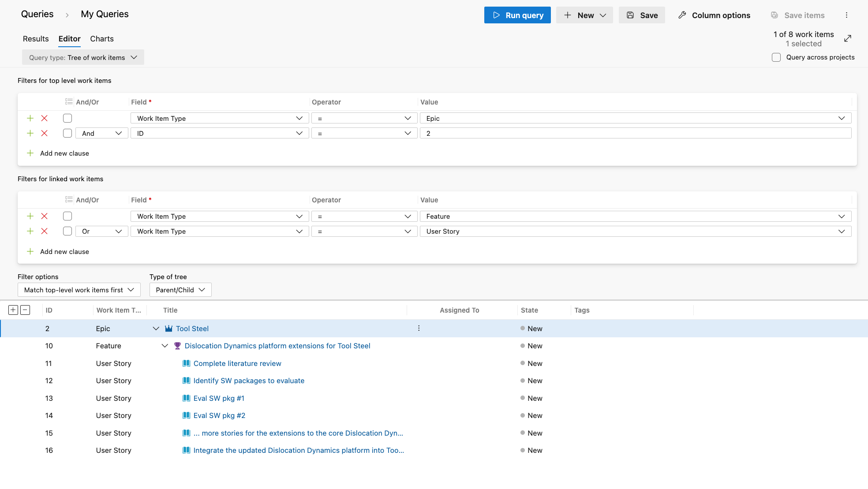The image size is (868, 489).
Task: Open the Query type dropdown
Action: (83, 57)
